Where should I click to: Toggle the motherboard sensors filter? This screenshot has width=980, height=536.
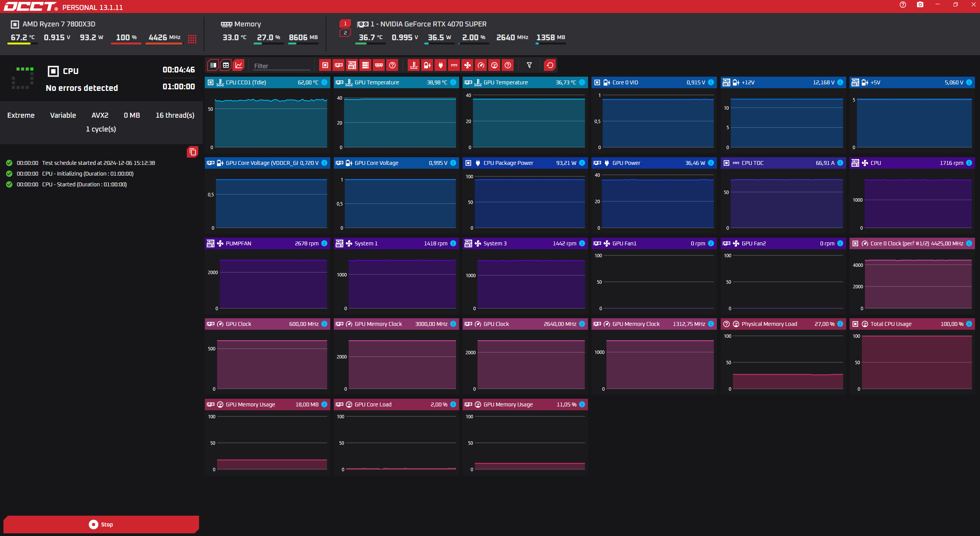(352, 65)
